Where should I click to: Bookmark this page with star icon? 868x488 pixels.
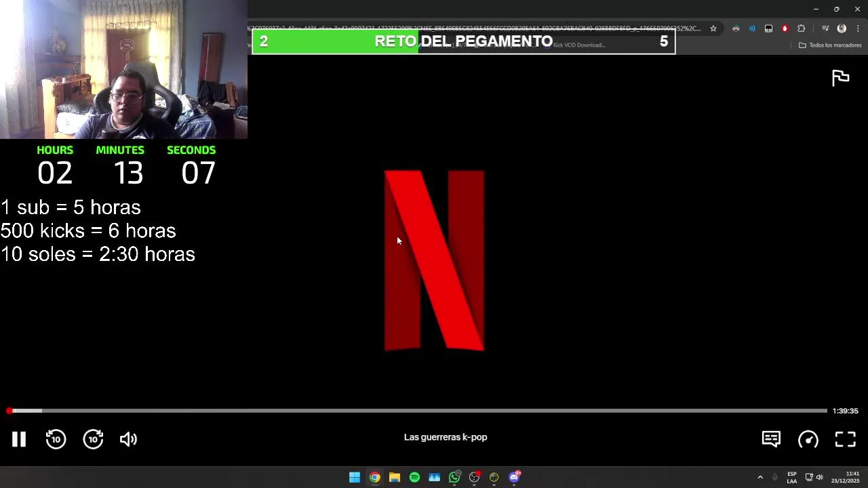(713, 28)
